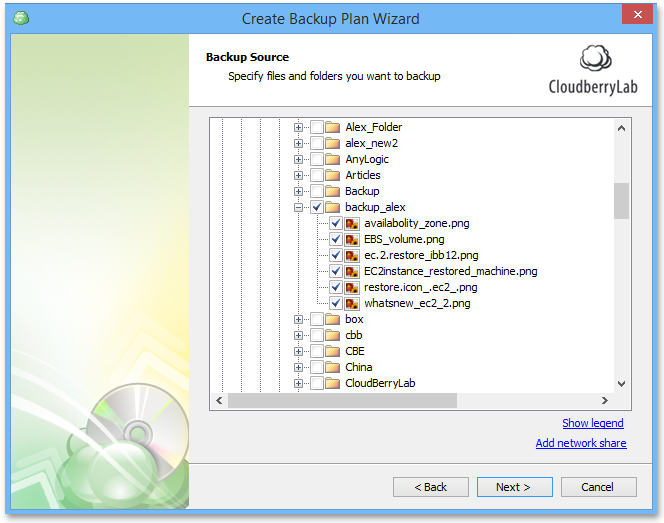
Task: Click the AnyLogic folder icon
Action: click(x=333, y=159)
